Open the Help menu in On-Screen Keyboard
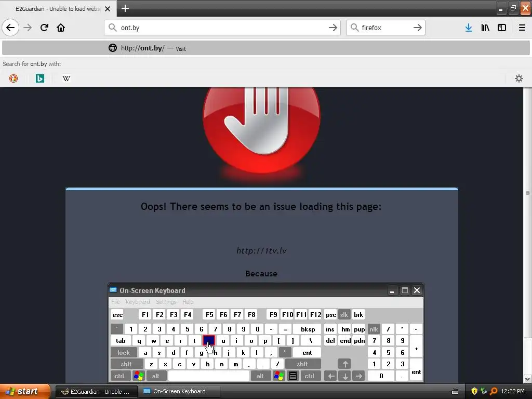Screen dimensions: 532x399 pyautogui.click(x=188, y=302)
